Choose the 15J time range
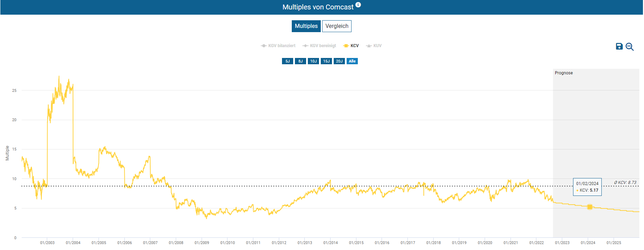This screenshot has width=644, height=250. click(326, 61)
